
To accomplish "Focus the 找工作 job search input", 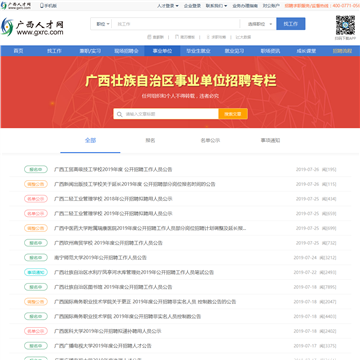I will (x=176, y=24).
